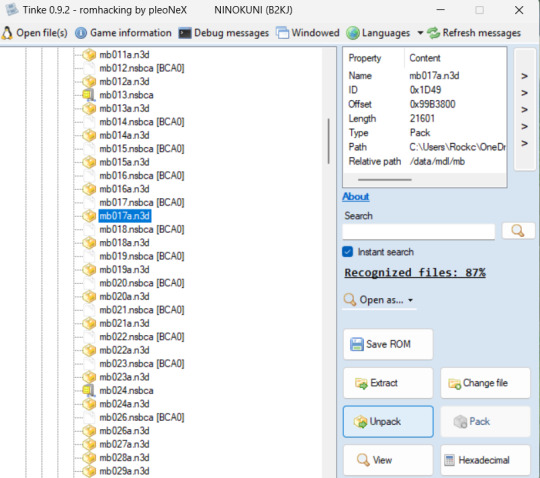Click the mb012a.n3d pack icon
This screenshot has height=478, width=540.
pos(89,82)
